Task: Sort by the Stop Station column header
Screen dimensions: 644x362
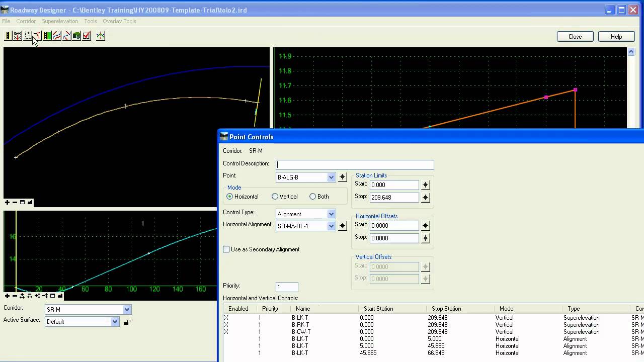Action: click(x=459, y=309)
